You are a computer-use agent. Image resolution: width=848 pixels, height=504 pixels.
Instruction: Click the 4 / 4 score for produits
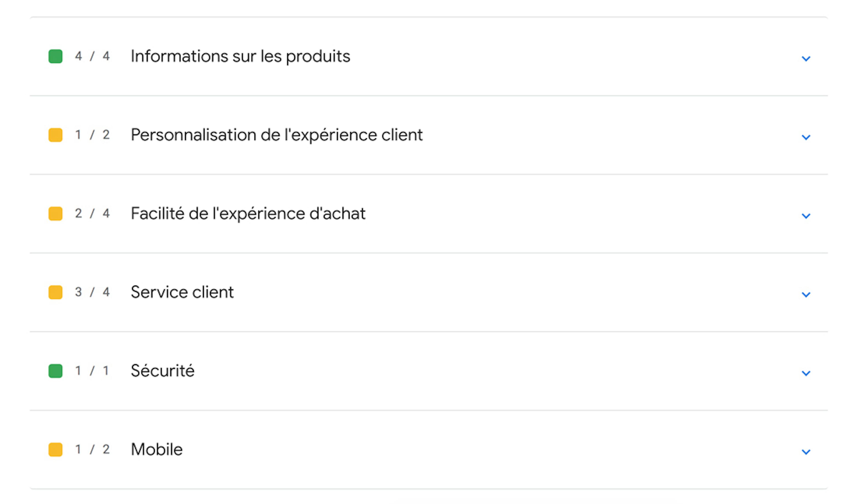pos(92,56)
